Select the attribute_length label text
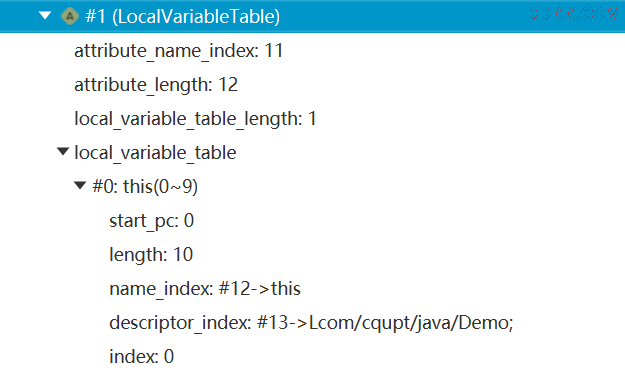The image size is (625, 379). point(143,85)
